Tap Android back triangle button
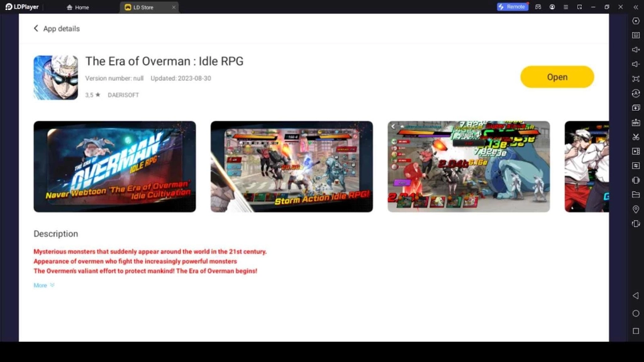This screenshot has height=362, width=644. point(636,295)
